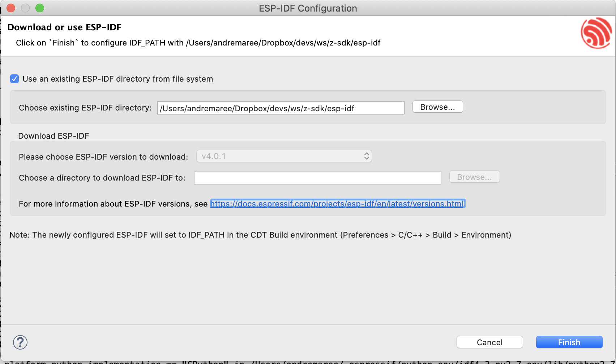616x364 pixels.
Task: Check 'Use an existing ESP-IDF directory from file system'
Action: point(14,79)
